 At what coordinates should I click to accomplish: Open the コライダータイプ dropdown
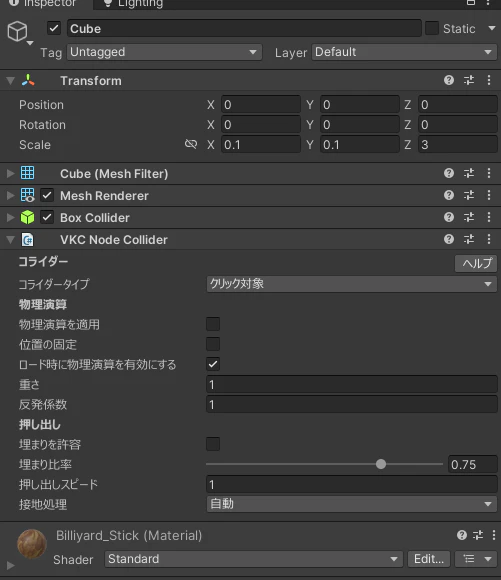[x=352, y=284]
